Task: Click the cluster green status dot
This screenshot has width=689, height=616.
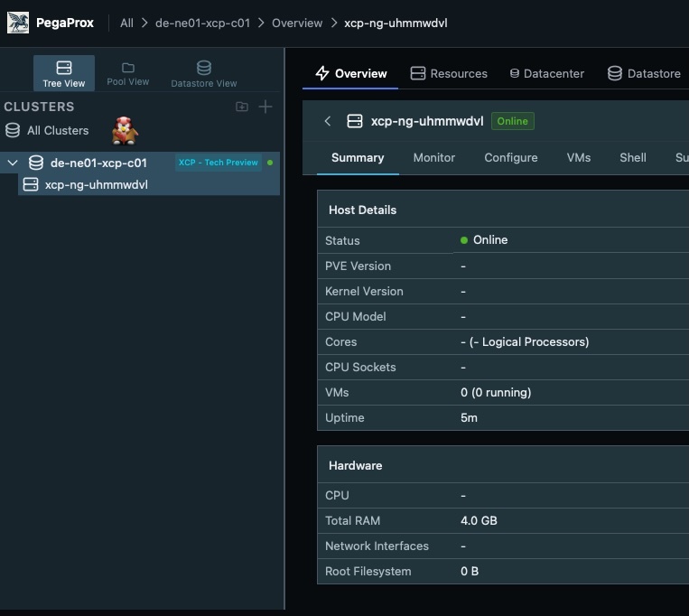Action: click(270, 163)
